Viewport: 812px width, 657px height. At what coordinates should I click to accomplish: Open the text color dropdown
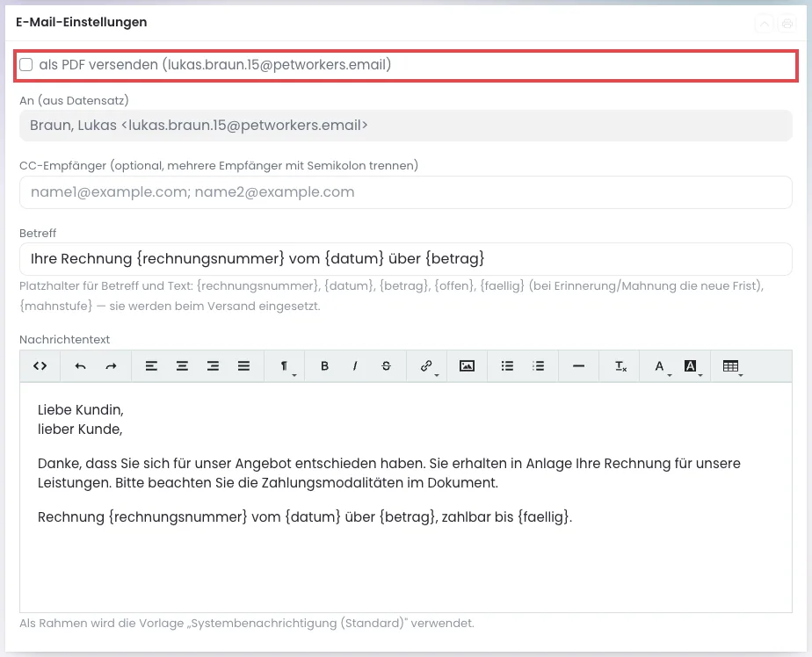pyautogui.click(x=660, y=366)
